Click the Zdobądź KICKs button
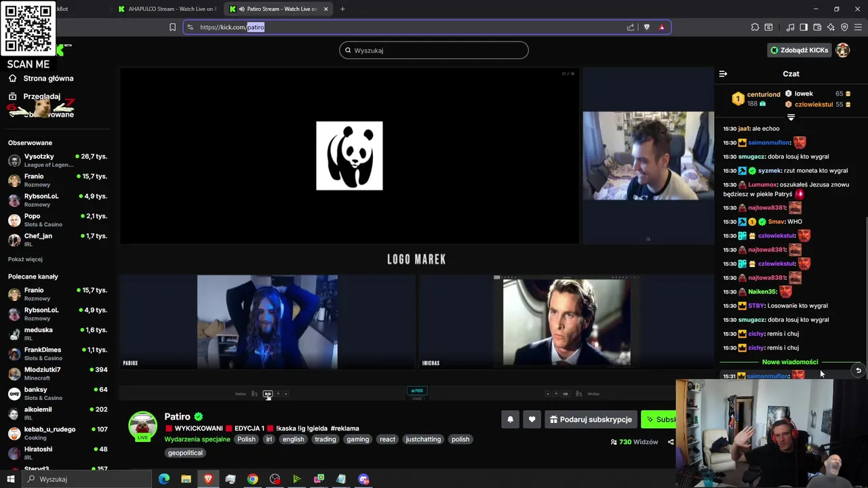Screen dimensions: 868x488 point(799,50)
